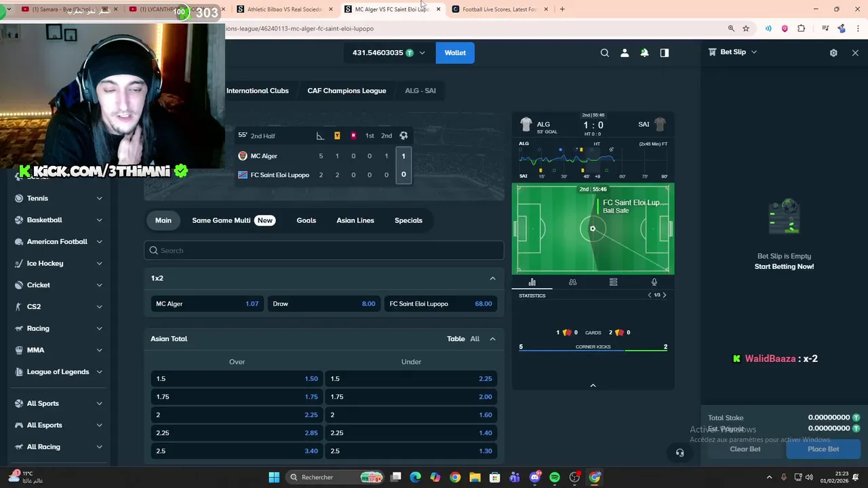Screen dimensions: 868x488
Task: Bet on MC Alger at 1.07
Action: pyautogui.click(x=208, y=304)
